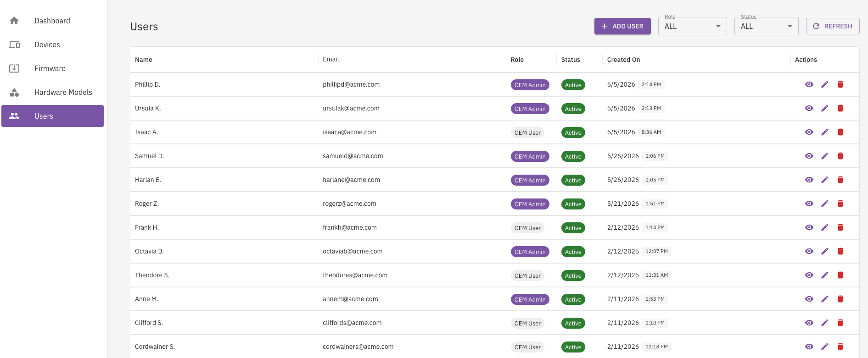View details for Cordwainer S.
The image size is (868, 358).
coord(809,347)
